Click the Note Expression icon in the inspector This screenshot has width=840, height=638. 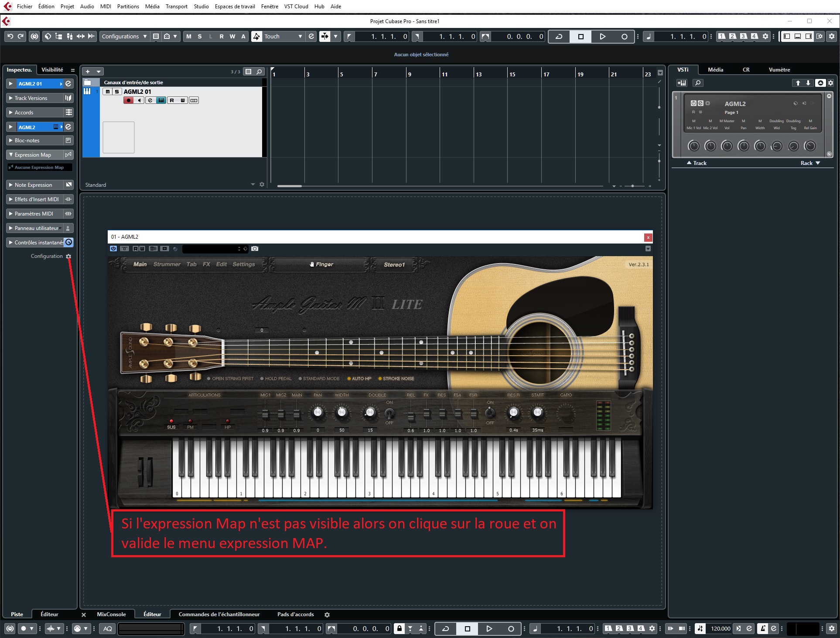click(x=68, y=185)
